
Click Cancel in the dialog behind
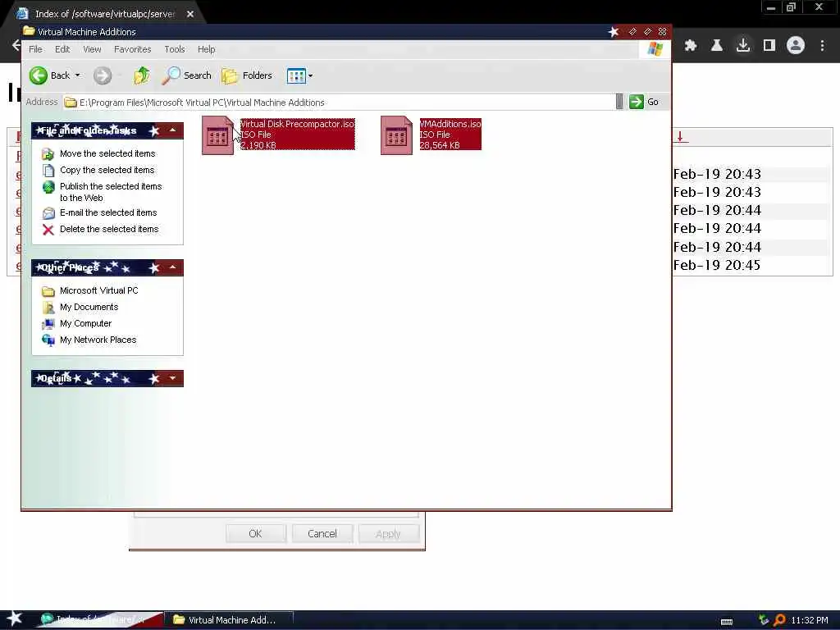[x=322, y=533]
